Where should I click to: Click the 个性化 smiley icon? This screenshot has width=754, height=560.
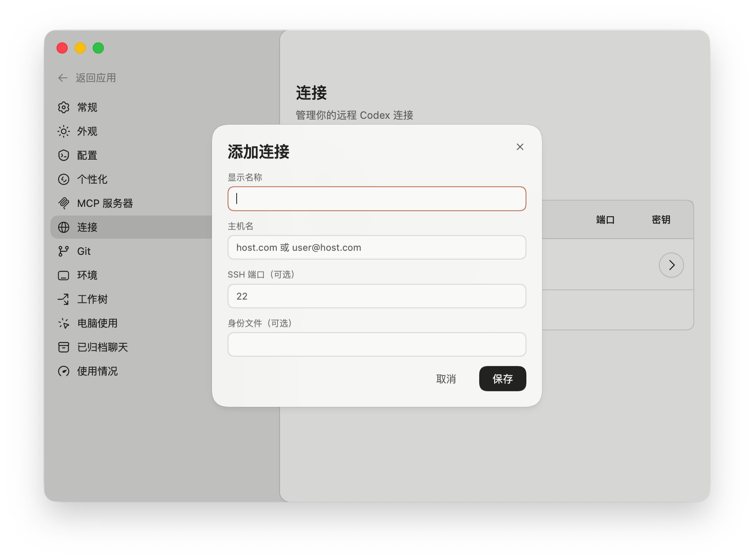pos(63,179)
